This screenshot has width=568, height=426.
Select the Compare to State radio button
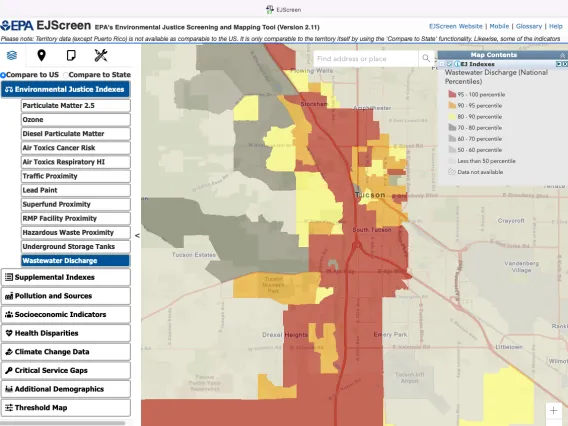66,75
